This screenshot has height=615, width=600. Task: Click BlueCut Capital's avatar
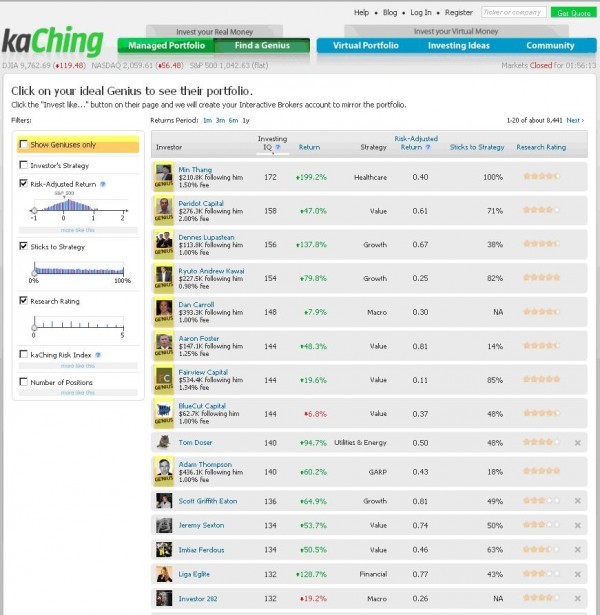click(x=164, y=409)
